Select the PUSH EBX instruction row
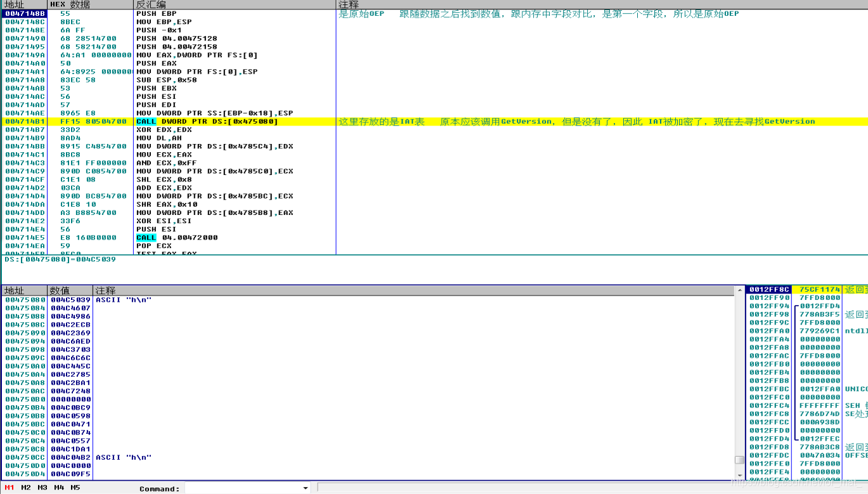This screenshot has width=868, height=494. 157,88
